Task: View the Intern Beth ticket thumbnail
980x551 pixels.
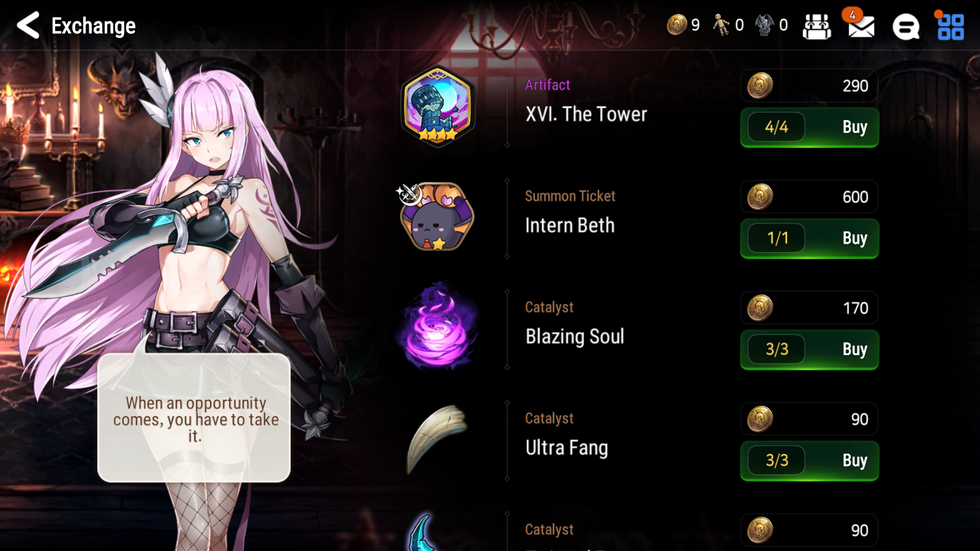Action: click(x=436, y=217)
